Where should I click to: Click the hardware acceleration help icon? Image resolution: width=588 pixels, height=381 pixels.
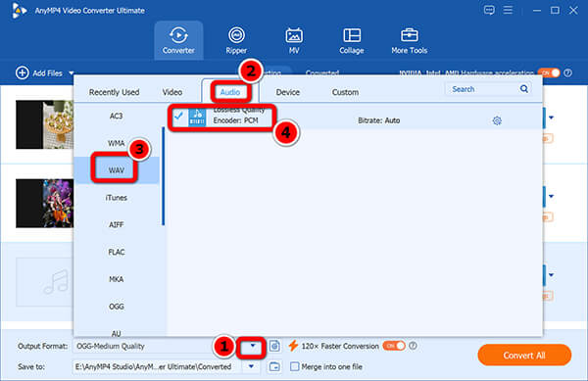tap(567, 72)
